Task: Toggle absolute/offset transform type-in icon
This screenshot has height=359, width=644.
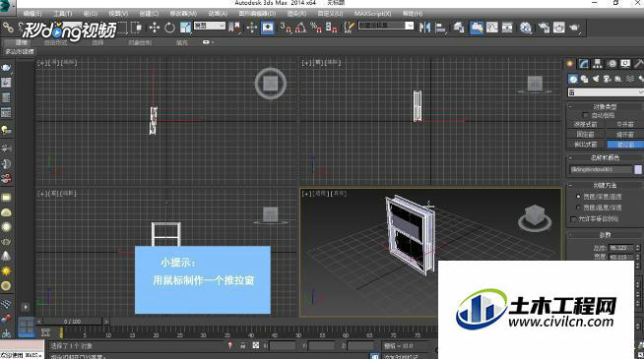Action: 255,346
